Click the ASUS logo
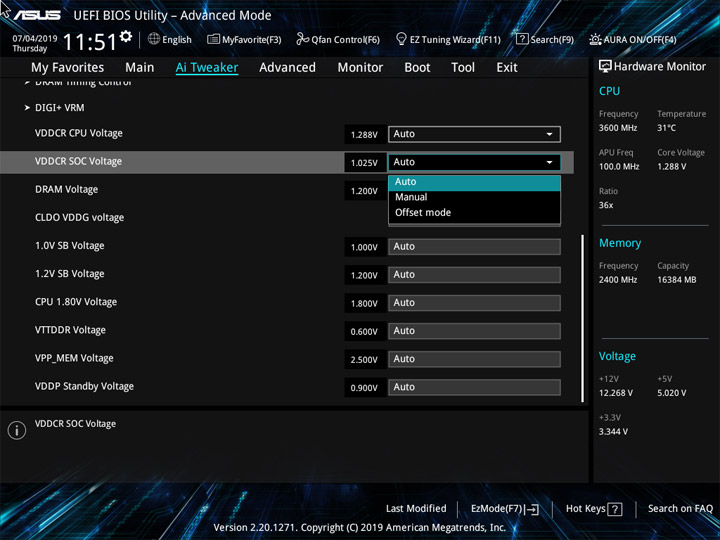The height and width of the screenshot is (540, 720). click(37, 15)
